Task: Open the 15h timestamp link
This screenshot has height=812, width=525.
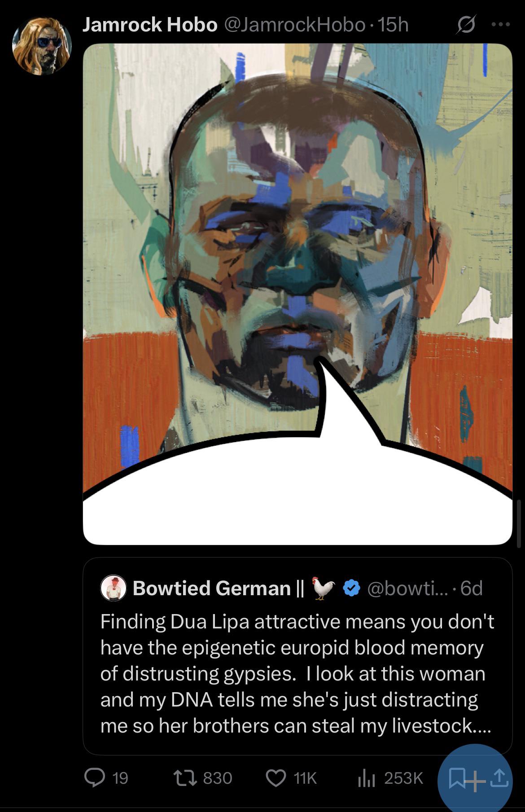Action: (394, 25)
